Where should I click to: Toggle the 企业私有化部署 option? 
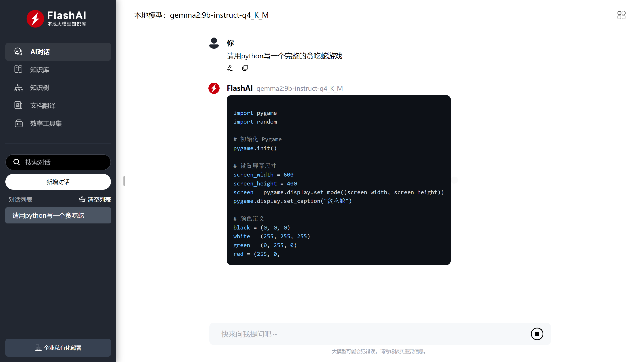[58, 347]
